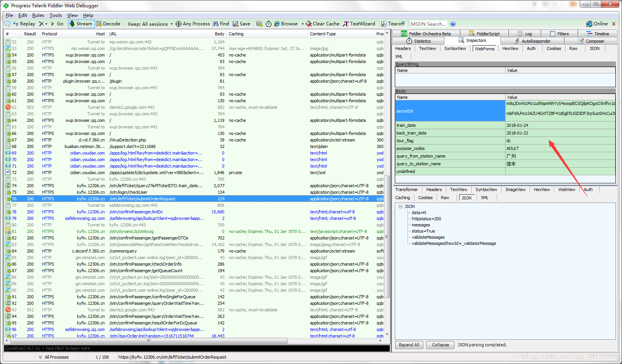
Task: Open the Statistics tab
Action: click(418, 41)
